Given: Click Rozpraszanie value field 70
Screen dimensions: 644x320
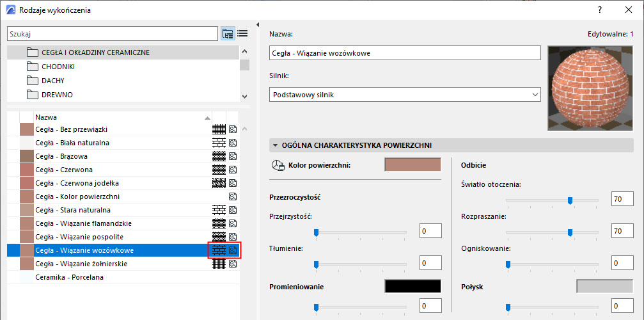Looking at the screenshot, I should pos(622,231).
